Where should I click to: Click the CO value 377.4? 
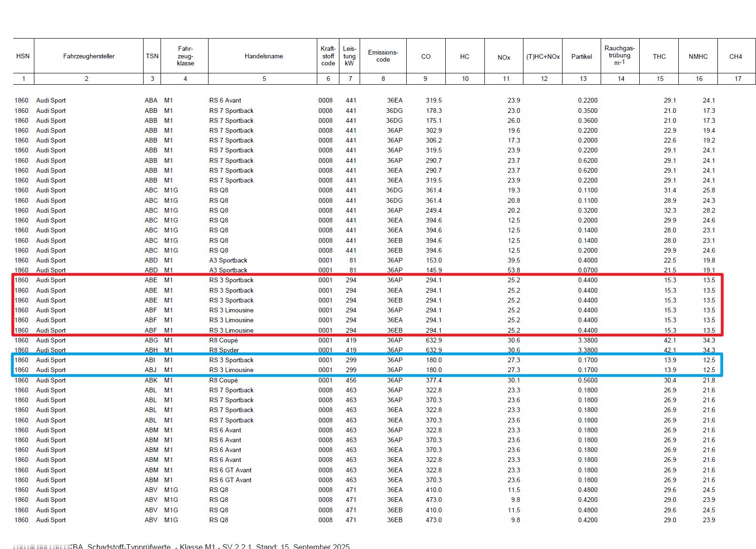tap(434, 380)
